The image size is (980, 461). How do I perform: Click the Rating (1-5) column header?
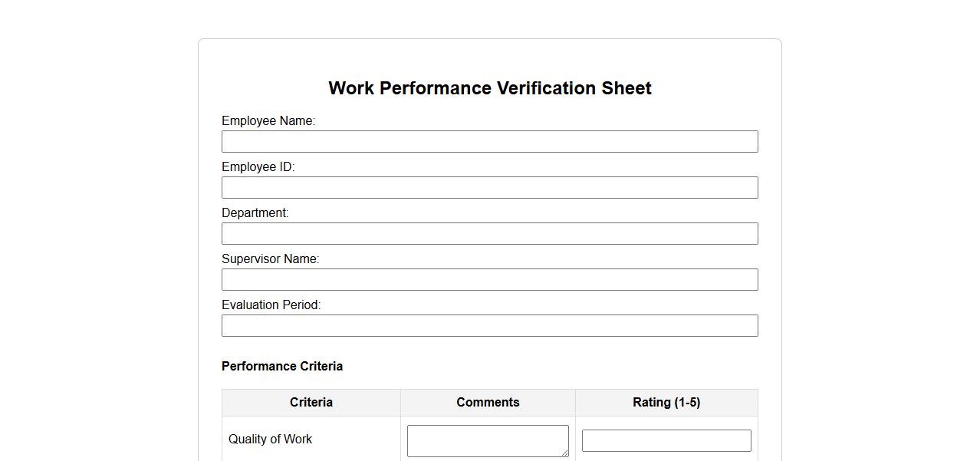(666, 403)
